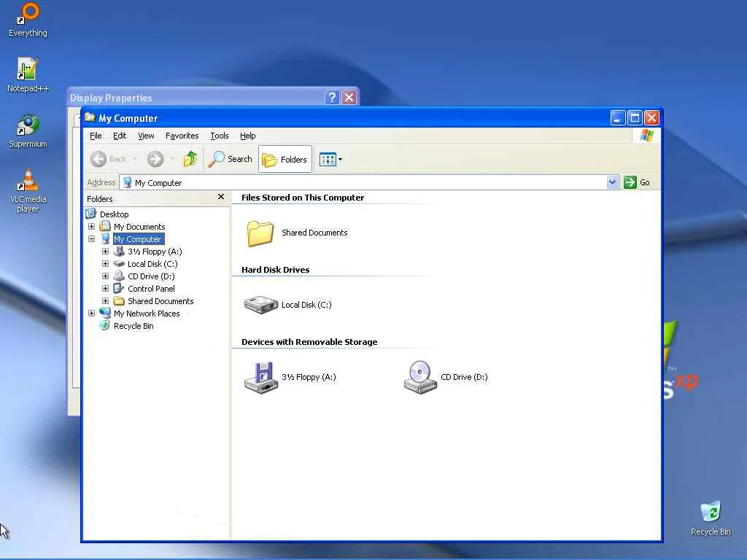Image resolution: width=747 pixels, height=560 pixels.
Task: Open the Search pane from the toolbar
Action: click(x=230, y=159)
